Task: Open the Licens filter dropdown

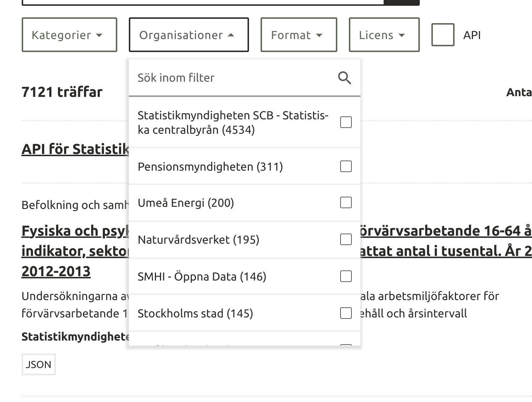Action: pos(384,35)
